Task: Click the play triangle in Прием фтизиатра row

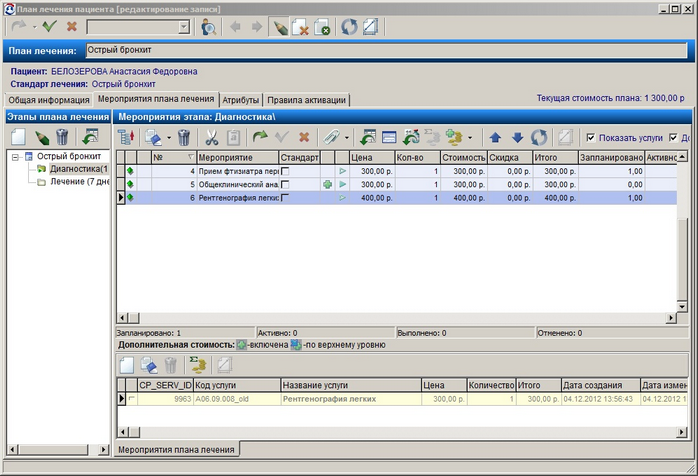Action: click(x=342, y=171)
